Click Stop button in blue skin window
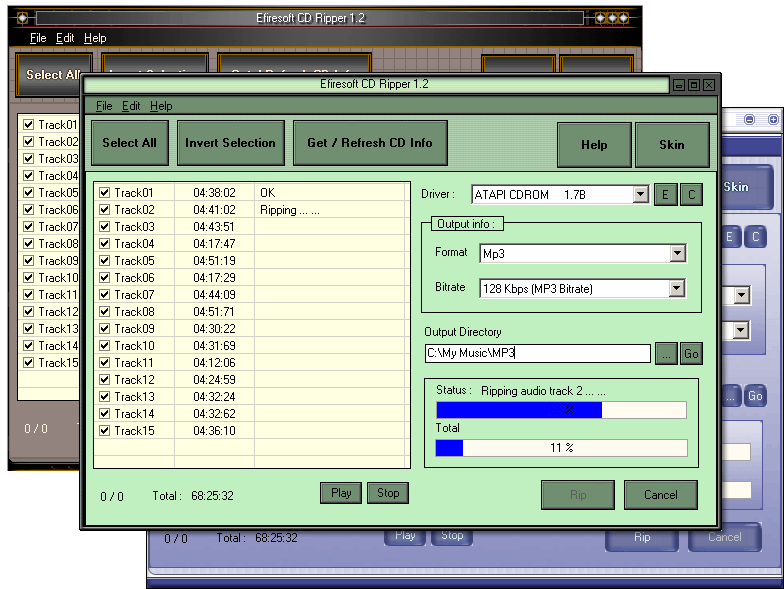This screenshot has width=784, height=589. 452,536
